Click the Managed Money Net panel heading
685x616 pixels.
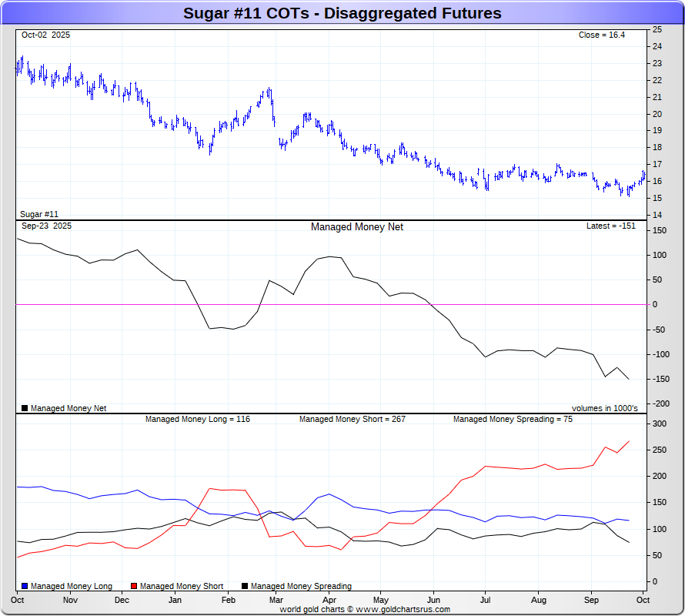357,227
